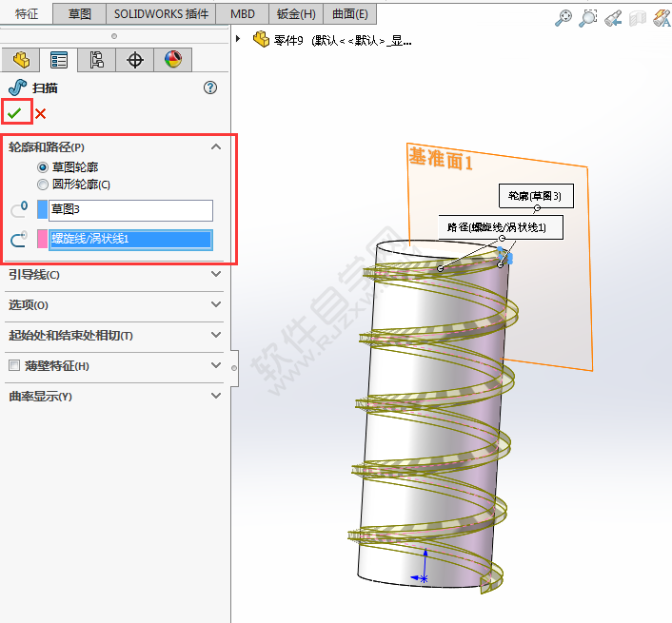Screen dimensions: 672x623
Task: Collapse the 轮廓和路径(P) section
Action: click(x=216, y=146)
